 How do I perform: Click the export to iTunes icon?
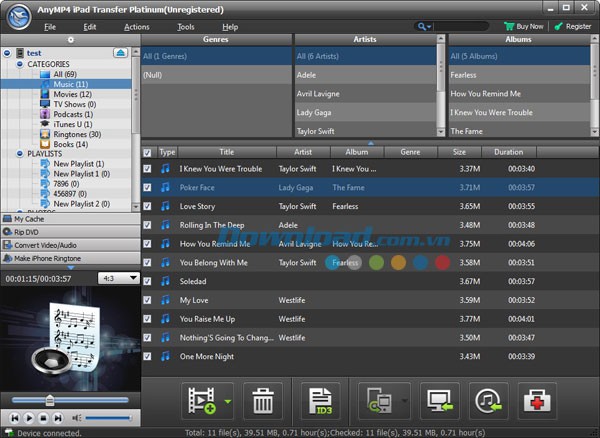[x=488, y=401]
